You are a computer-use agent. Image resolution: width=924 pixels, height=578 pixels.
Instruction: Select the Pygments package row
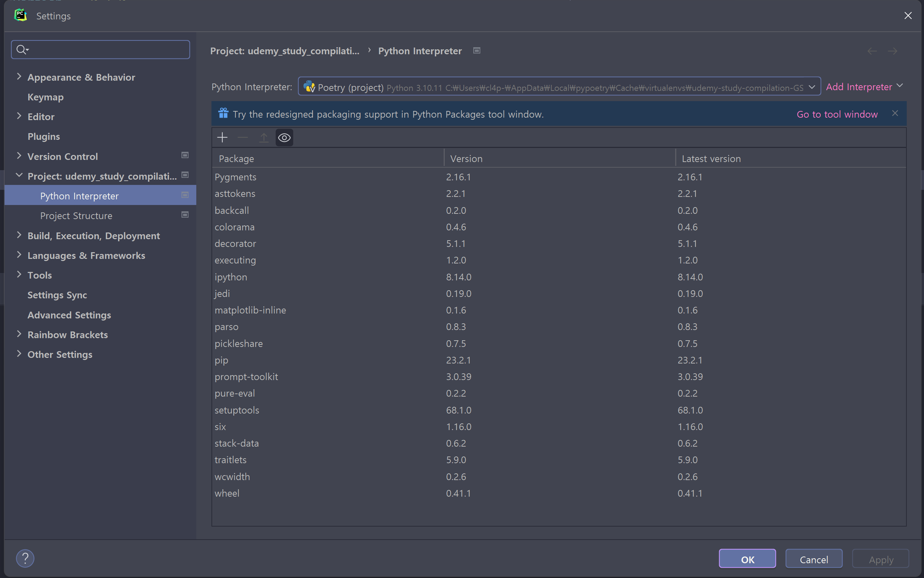(559, 177)
